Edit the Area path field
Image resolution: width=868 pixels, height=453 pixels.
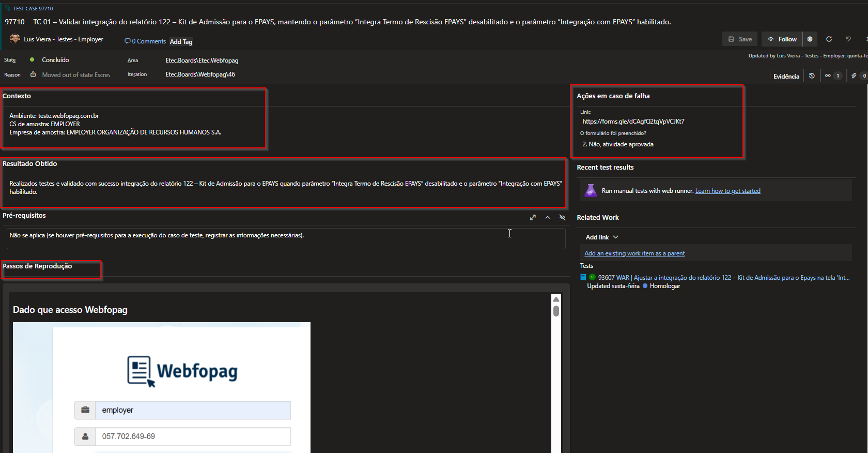(202, 61)
